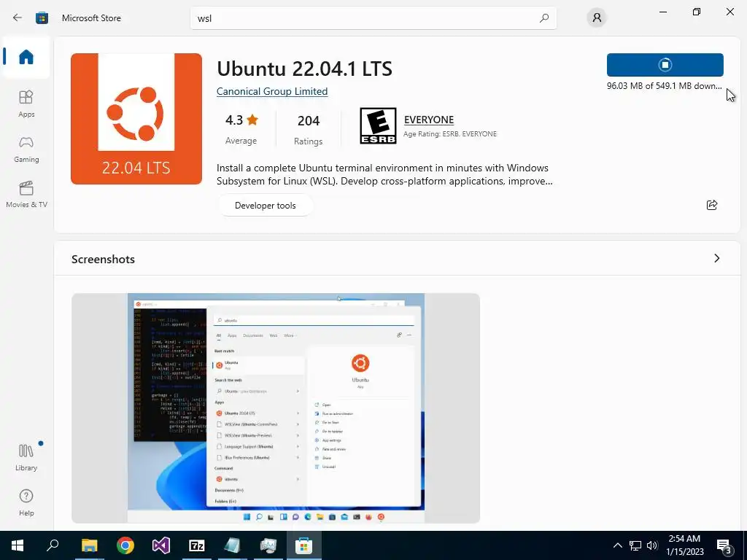Open the volume tray icon
Viewport: 747px width, 560px height.
pyautogui.click(x=652, y=545)
